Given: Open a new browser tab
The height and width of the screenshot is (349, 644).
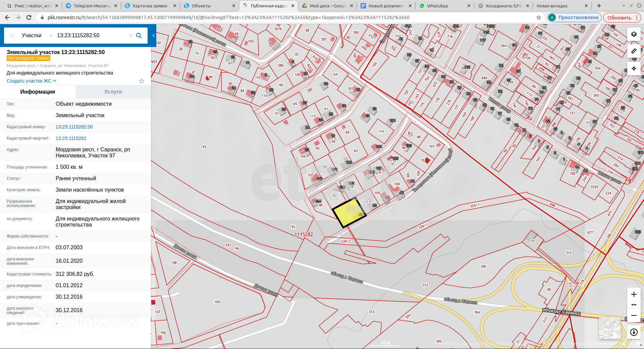Looking at the screenshot, I should 599,6.
